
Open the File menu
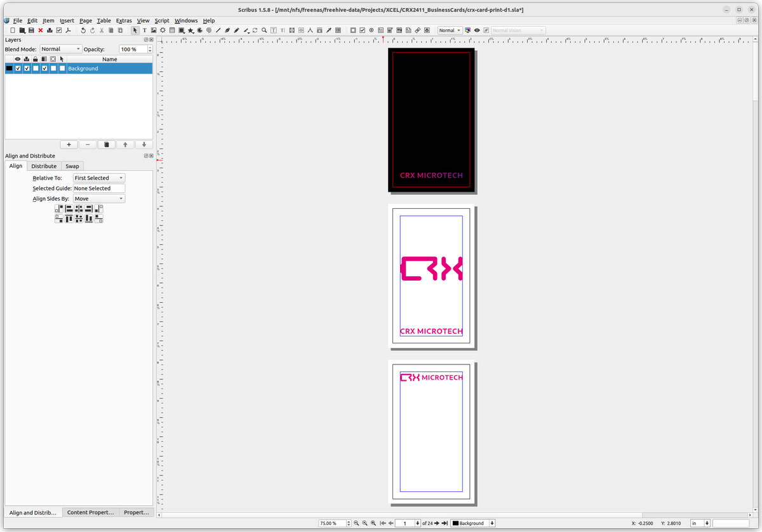(17, 21)
